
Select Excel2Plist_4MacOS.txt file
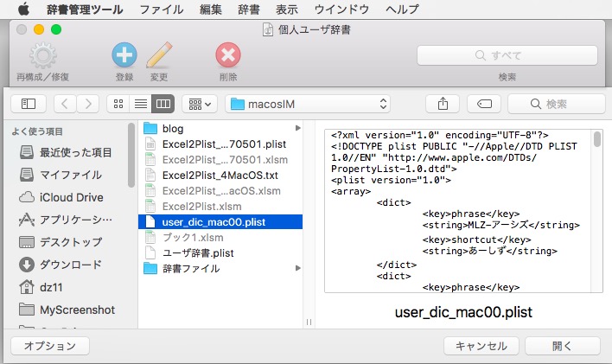pyautogui.click(x=220, y=176)
